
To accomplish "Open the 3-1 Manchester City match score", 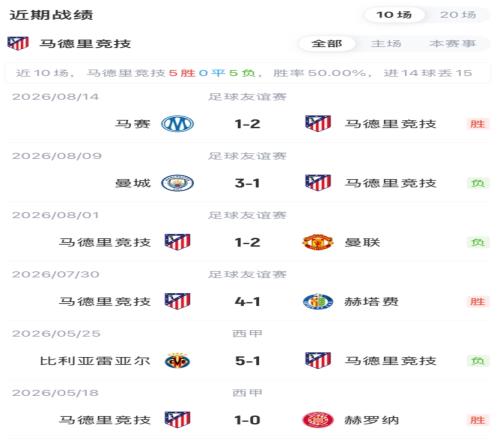I will [247, 183].
